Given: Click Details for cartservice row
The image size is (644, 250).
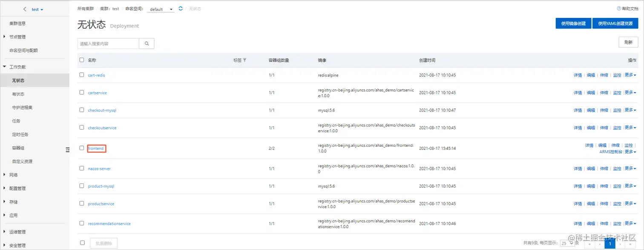Looking at the screenshot, I should pyautogui.click(x=578, y=93).
